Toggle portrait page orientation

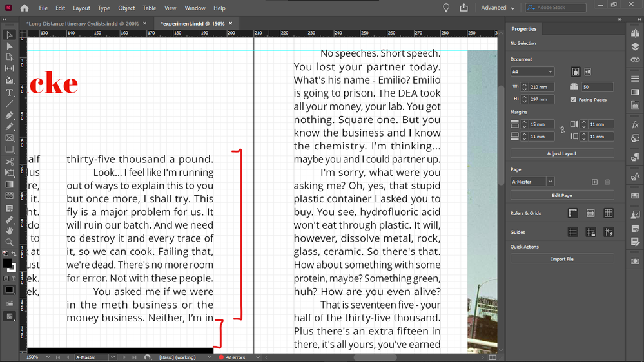[576, 72]
